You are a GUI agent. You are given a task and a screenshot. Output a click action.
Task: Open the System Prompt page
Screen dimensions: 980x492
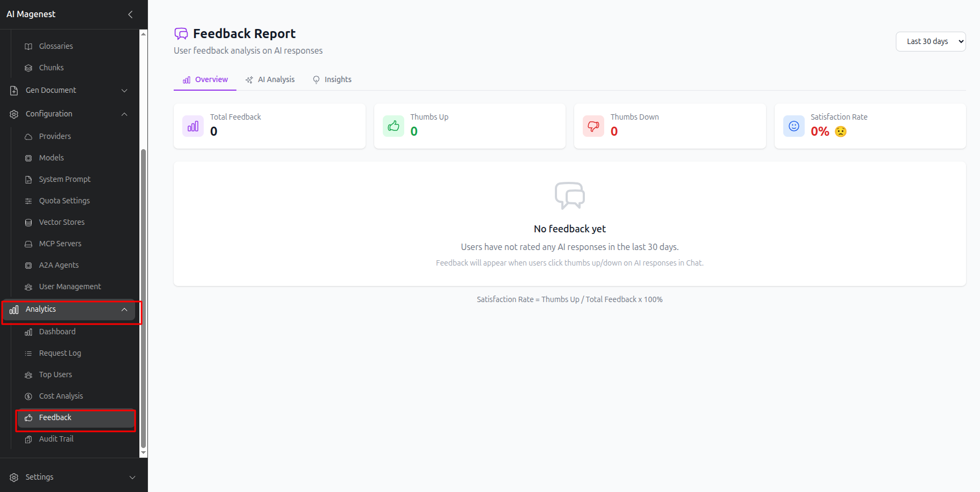(x=76, y=179)
